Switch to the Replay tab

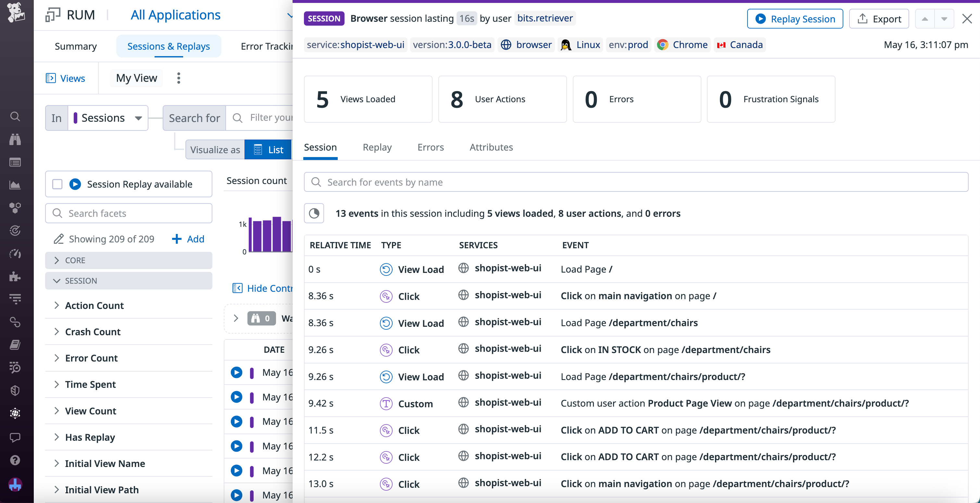pyautogui.click(x=377, y=148)
